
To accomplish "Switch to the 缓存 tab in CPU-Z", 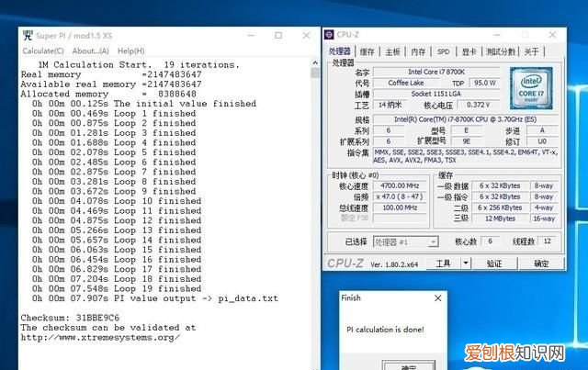I will click(367, 51).
